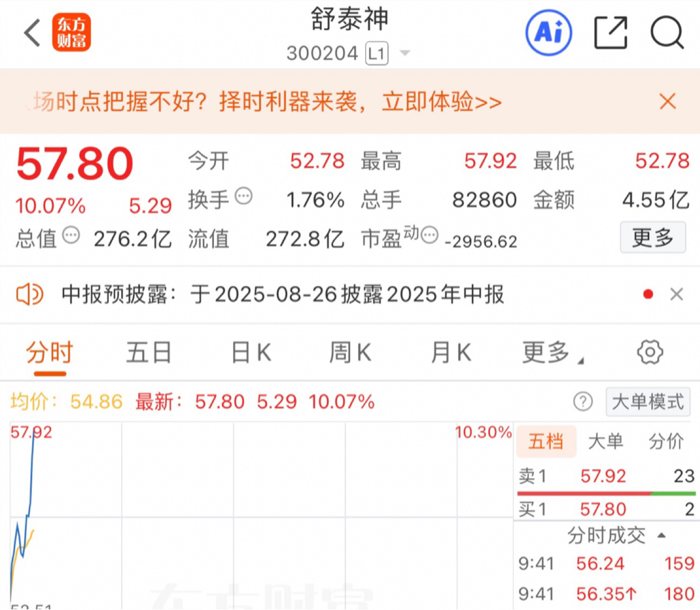Show info for 换手 turnover icon
The height and width of the screenshot is (610, 700).
[244, 196]
